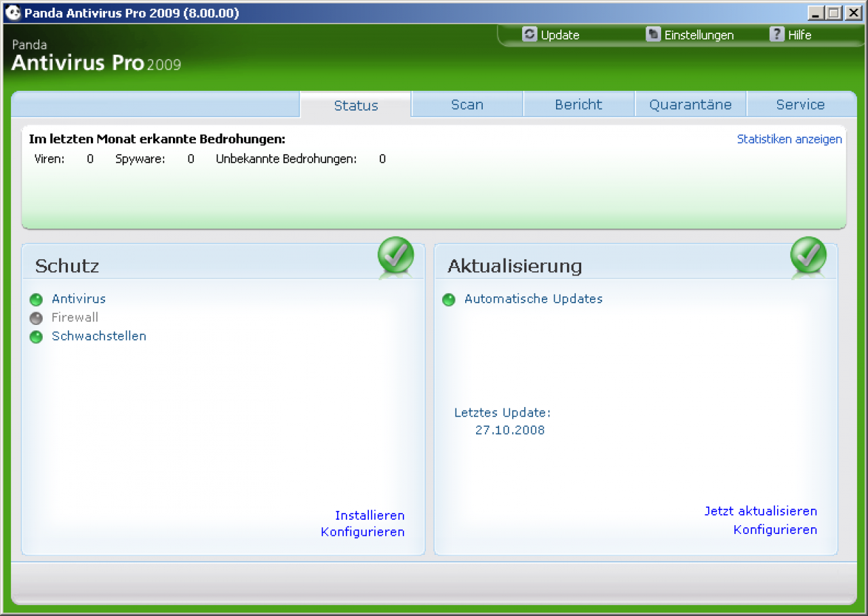Viewport: 868px width, 616px height.
Task: Click Konfigurieren in Schutz panel
Action: (x=363, y=532)
